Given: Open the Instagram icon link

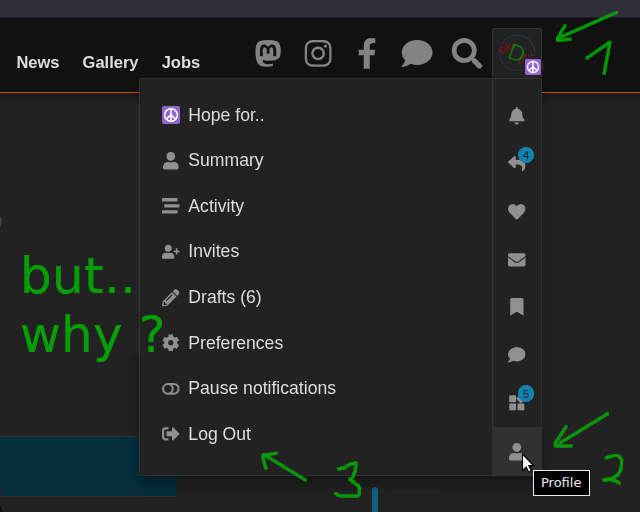Looking at the screenshot, I should click(x=318, y=53).
